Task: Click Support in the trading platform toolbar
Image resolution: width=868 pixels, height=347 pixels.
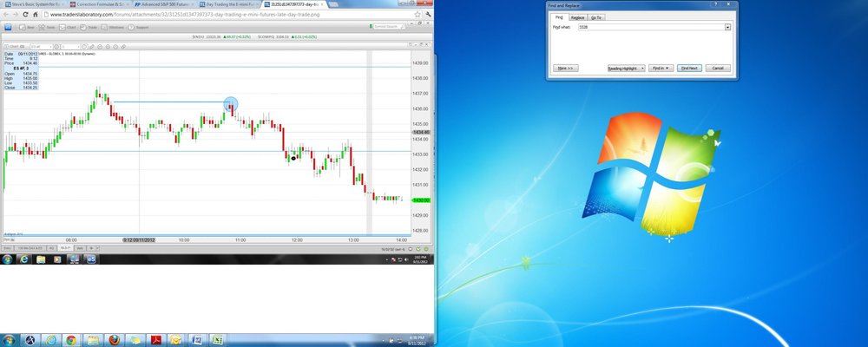Action: (139, 27)
